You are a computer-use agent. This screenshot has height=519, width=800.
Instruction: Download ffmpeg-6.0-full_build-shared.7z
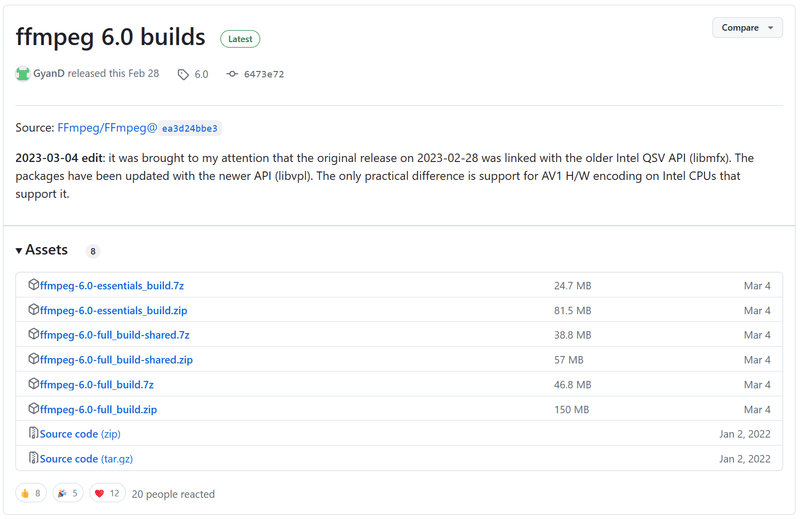114,335
